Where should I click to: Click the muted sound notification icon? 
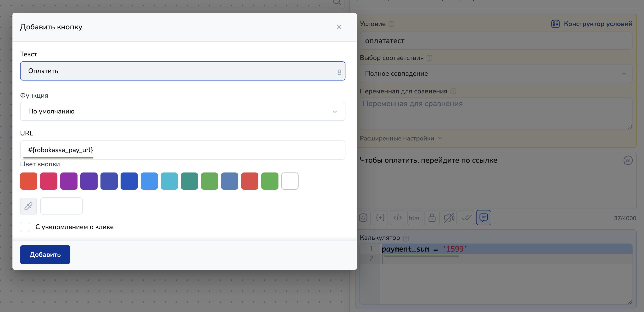point(449,218)
